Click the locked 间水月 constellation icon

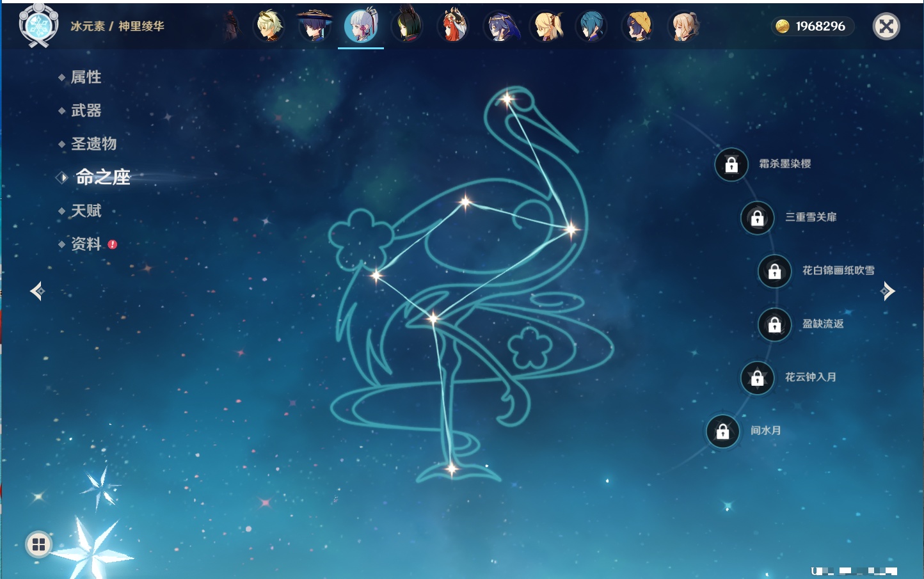[722, 431]
